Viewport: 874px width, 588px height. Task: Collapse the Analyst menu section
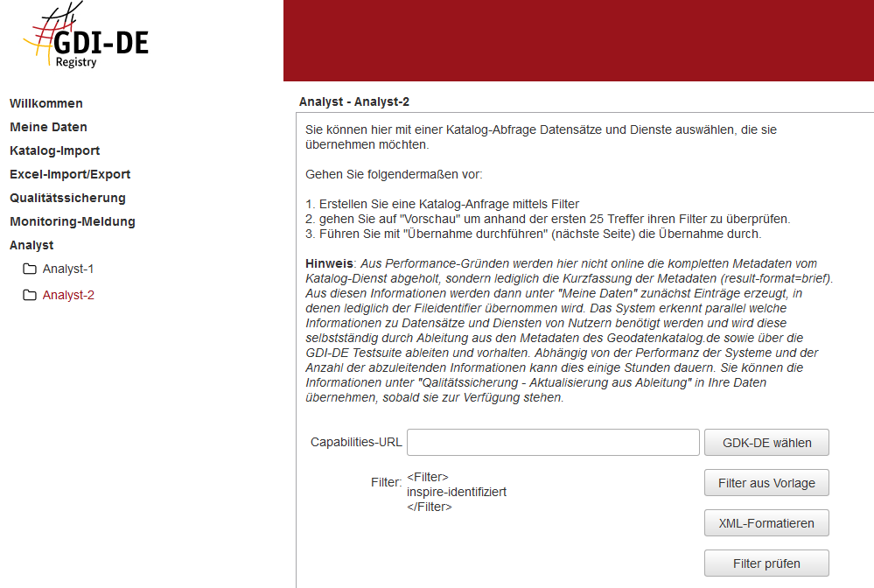pyautogui.click(x=31, y=245)
